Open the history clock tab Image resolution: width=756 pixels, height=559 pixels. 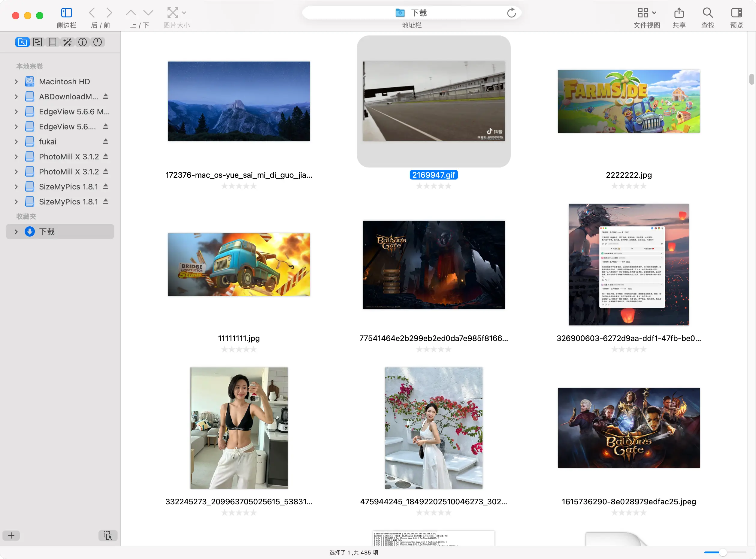(x=98, y=42)
